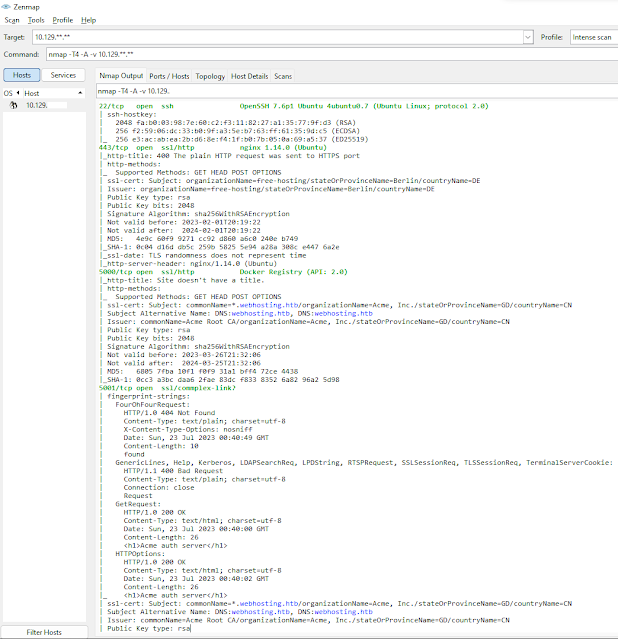Switch to the Scans tab
Viewport: 618px width, 639px height.
283,76
